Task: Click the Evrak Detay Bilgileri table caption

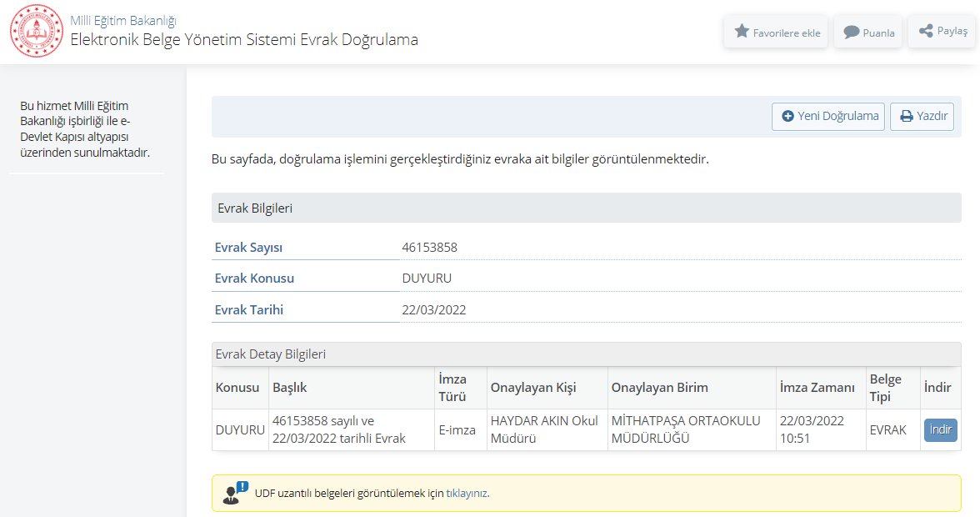Action: (x=270, y=354)
